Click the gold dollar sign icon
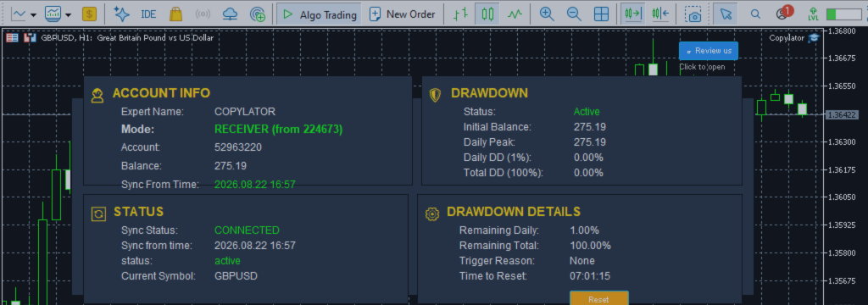Screen dimensions: 868x305 (89, 14)
